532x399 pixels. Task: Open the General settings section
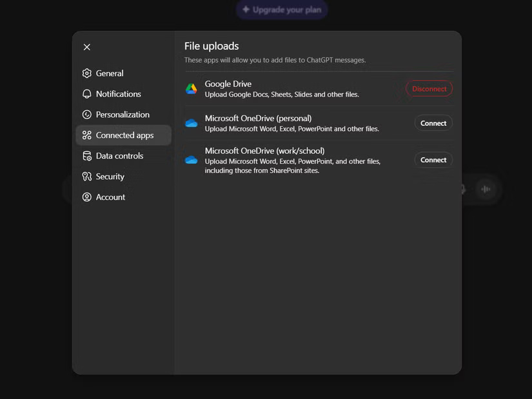click(110, 73)
